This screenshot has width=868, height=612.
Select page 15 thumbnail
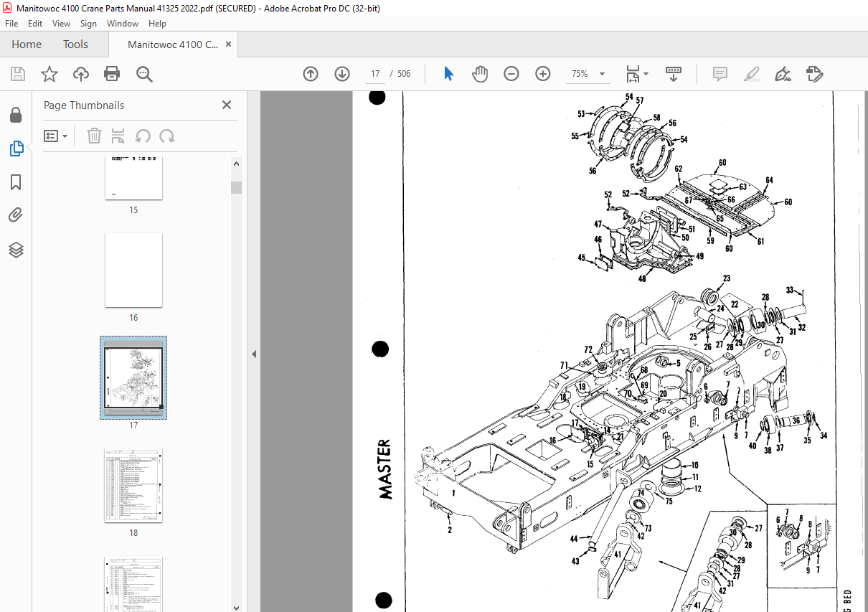click(133, 178)
